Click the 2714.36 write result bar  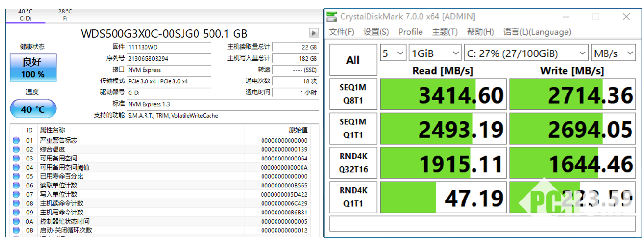pyautogui.click(x=572, y=94)
